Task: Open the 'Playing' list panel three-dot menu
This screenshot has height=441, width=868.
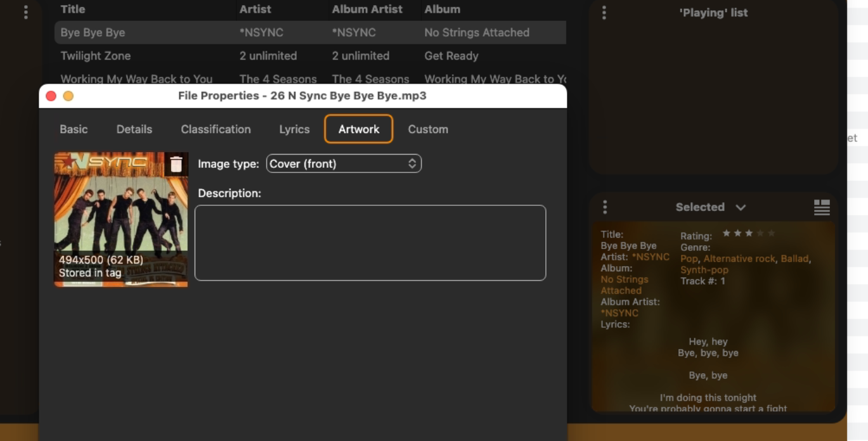Action: [604, 13]
